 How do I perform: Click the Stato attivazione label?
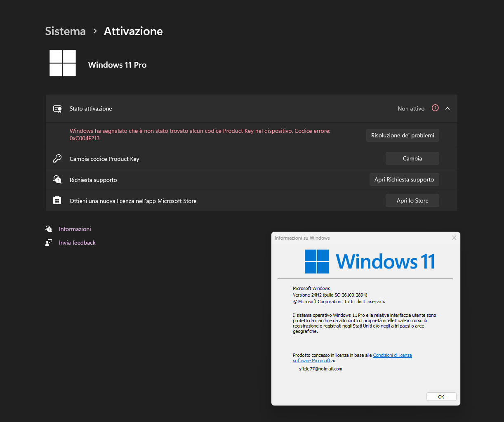[x=91, y=108]
